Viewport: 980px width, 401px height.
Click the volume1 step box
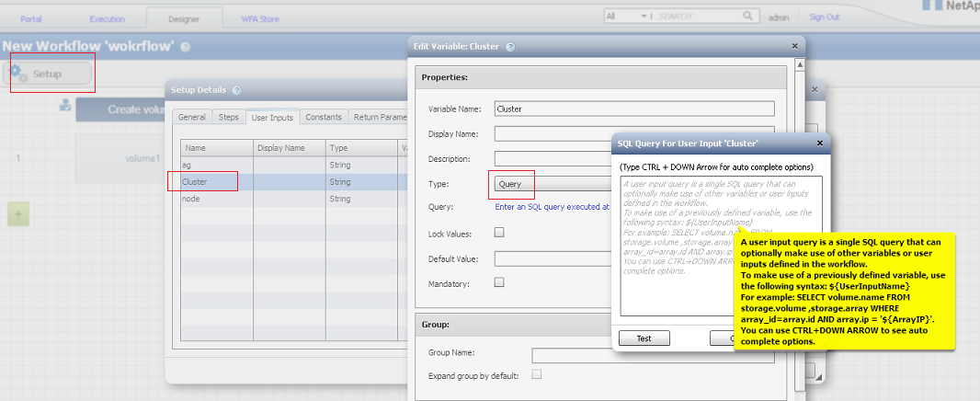coord(120,158)
